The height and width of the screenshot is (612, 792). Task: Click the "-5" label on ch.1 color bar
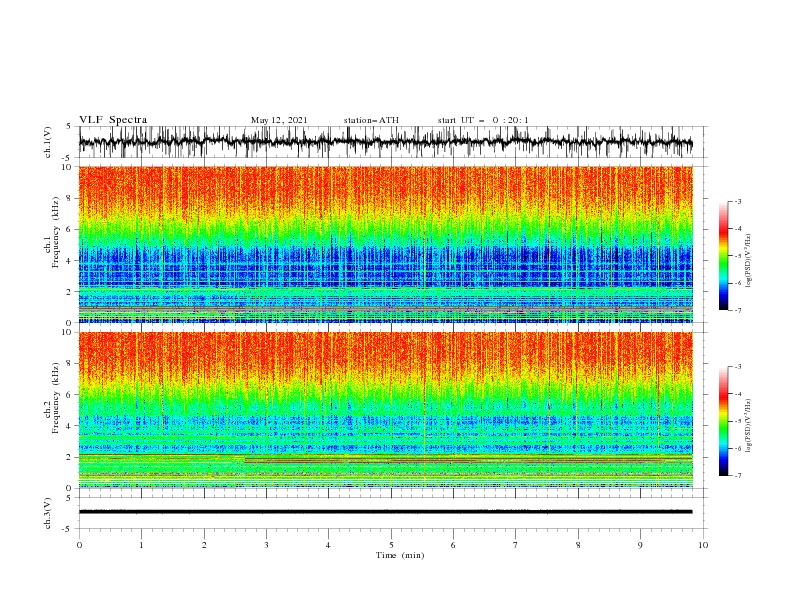pos(738,256)
